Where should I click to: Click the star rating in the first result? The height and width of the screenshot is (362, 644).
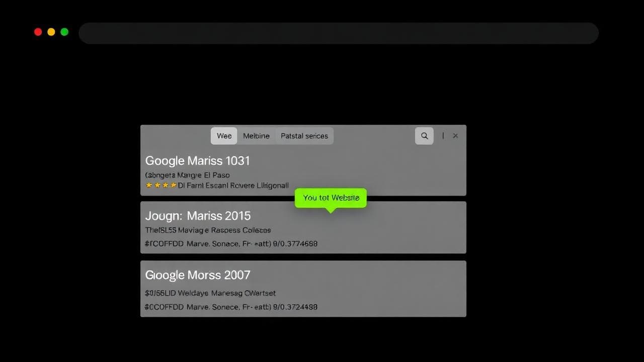[x=161, y=185]
